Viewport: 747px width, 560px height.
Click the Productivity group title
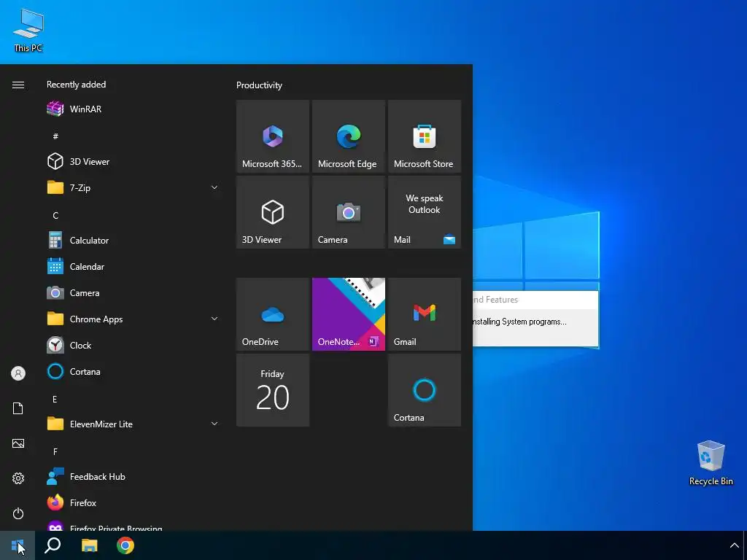(x=259, y=85)
